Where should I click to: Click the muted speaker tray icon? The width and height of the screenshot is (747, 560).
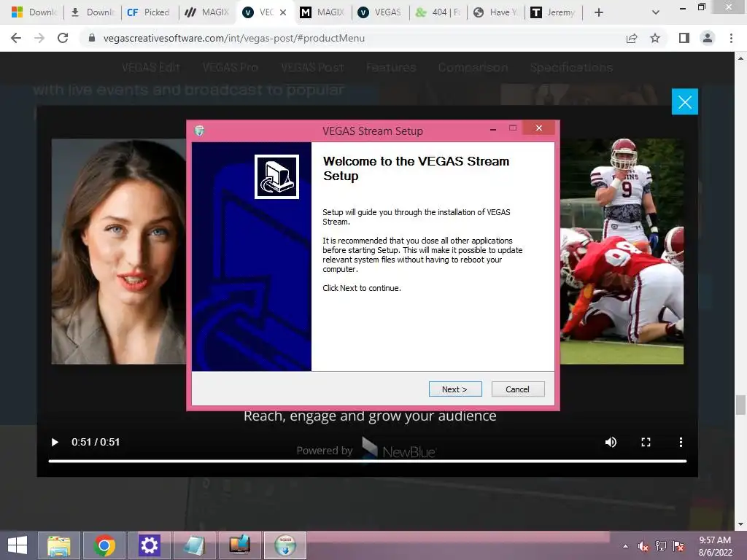(643, 546)
